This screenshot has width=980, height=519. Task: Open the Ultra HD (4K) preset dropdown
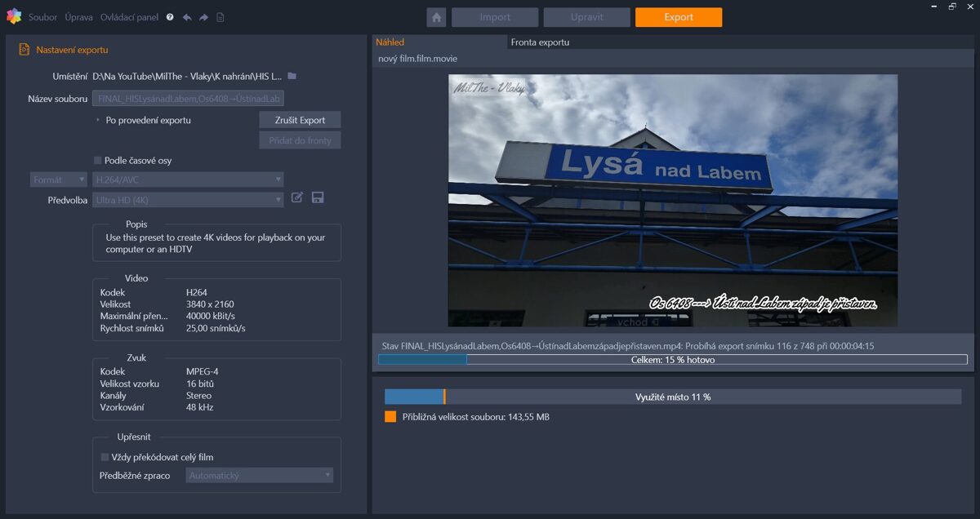188,200
